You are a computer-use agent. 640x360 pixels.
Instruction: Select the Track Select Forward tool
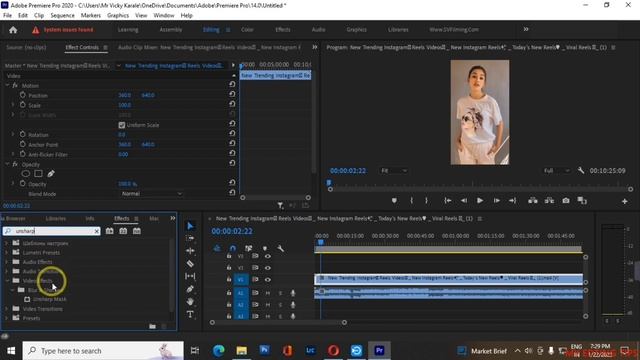pyautogui.click(x=190, y=238)
